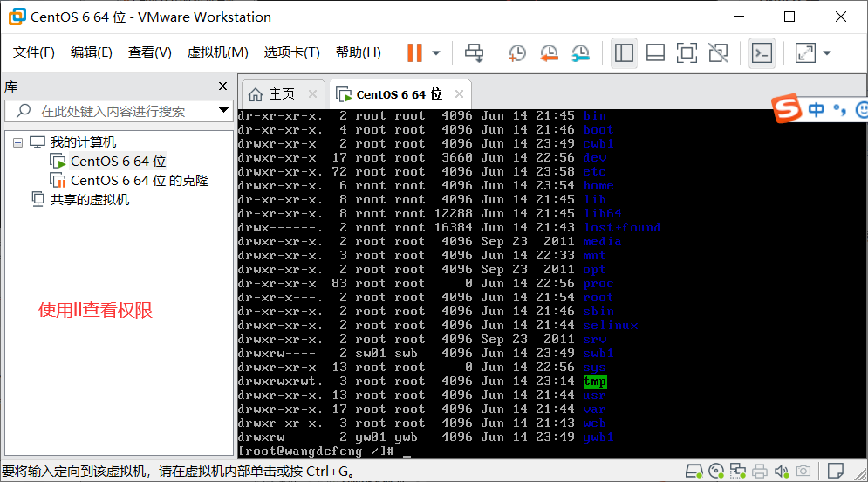This screenshot has width=868, height=482.
Task: Click the swb1 directory name
Action: click(x=598, y=354)
